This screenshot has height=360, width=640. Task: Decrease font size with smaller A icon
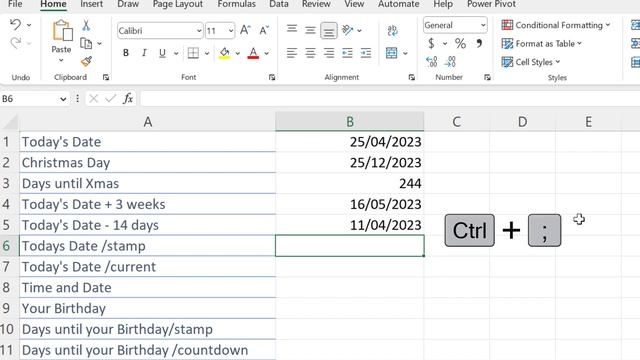point(264,30)
